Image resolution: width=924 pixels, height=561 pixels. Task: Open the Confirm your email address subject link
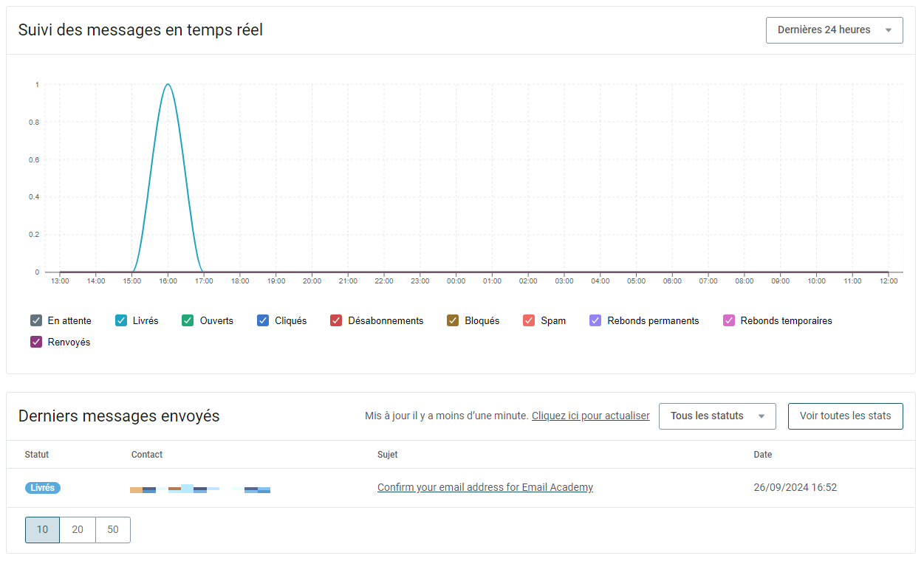click(485, 487)
